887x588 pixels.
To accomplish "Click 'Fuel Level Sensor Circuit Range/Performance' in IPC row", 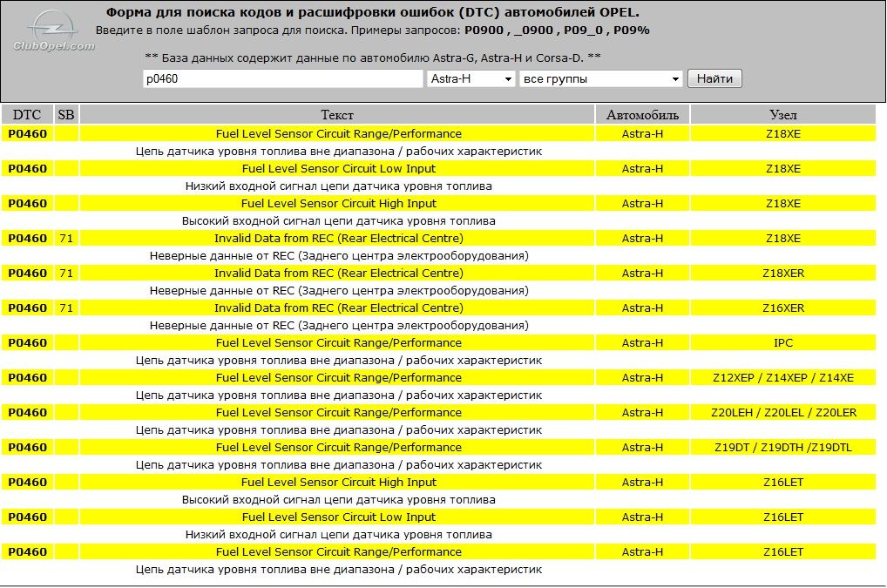I will [338, 342].
